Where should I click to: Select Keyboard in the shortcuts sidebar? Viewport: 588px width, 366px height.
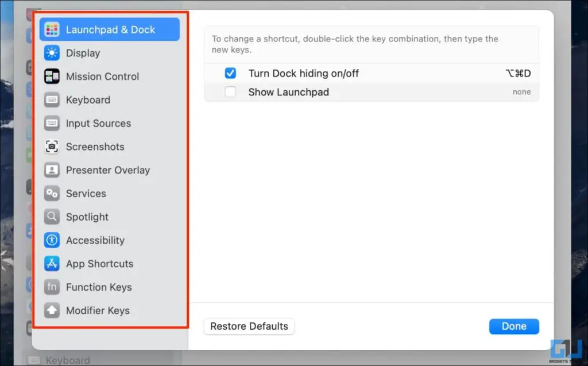pos(88,100)
